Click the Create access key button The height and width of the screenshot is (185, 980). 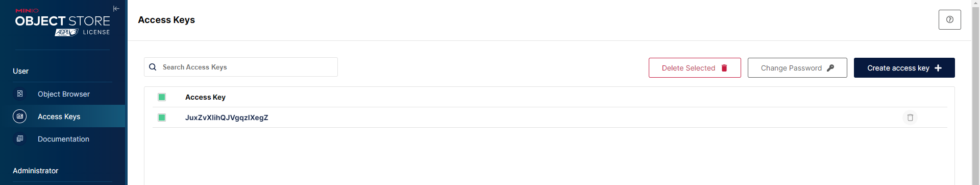click(904, 68)
